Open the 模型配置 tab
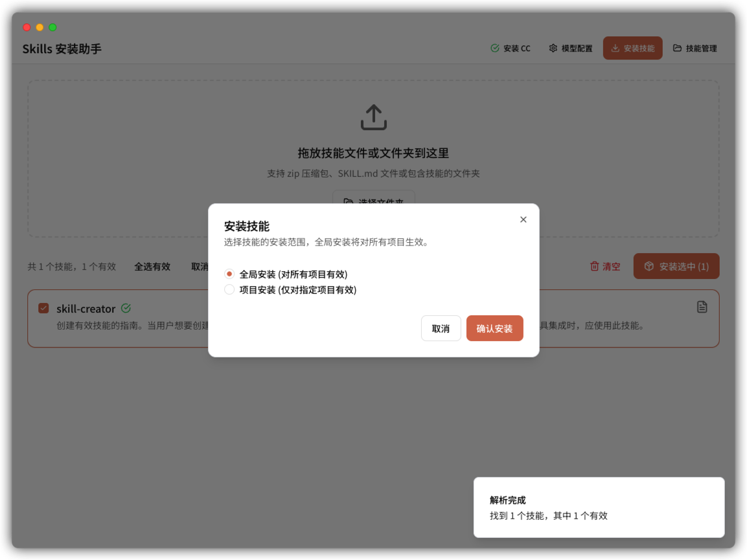Screen dimensions: 747x560 571,48
